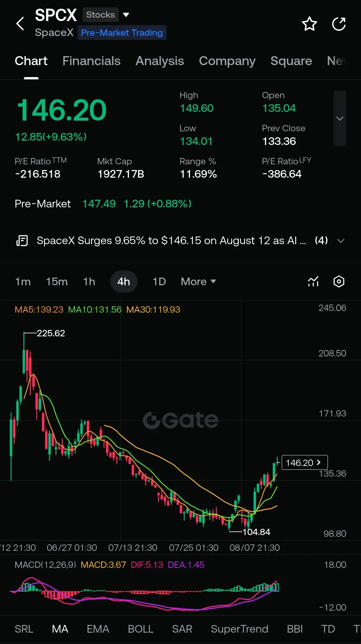Screen dimensions: 361x644
Task: Tap the Open value 135.04
Action: point(279,108)
